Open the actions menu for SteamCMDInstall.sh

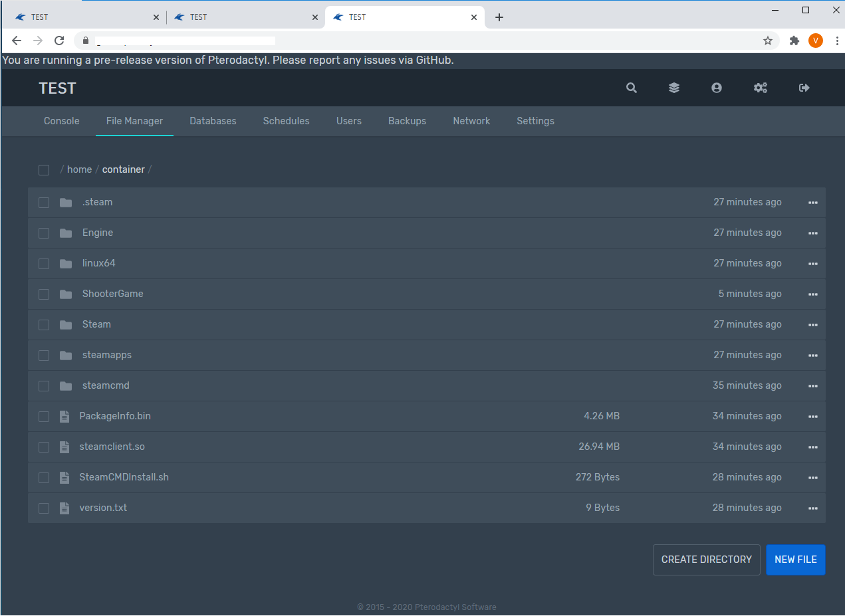[812, 477]
